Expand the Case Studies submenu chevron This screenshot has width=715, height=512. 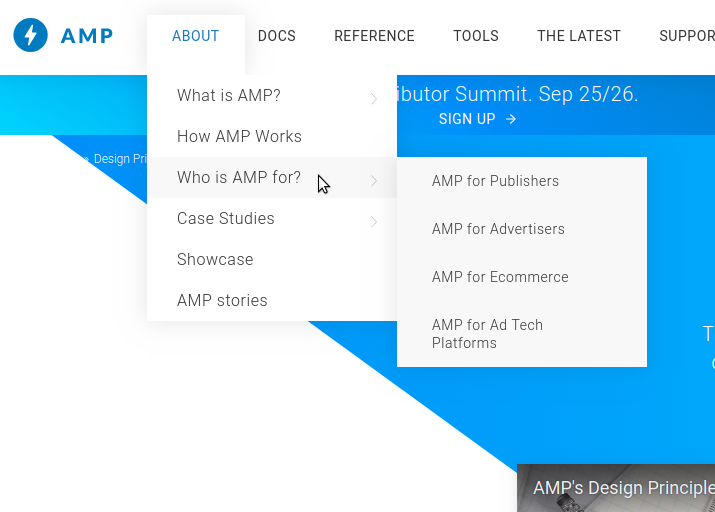pos(374,221)
